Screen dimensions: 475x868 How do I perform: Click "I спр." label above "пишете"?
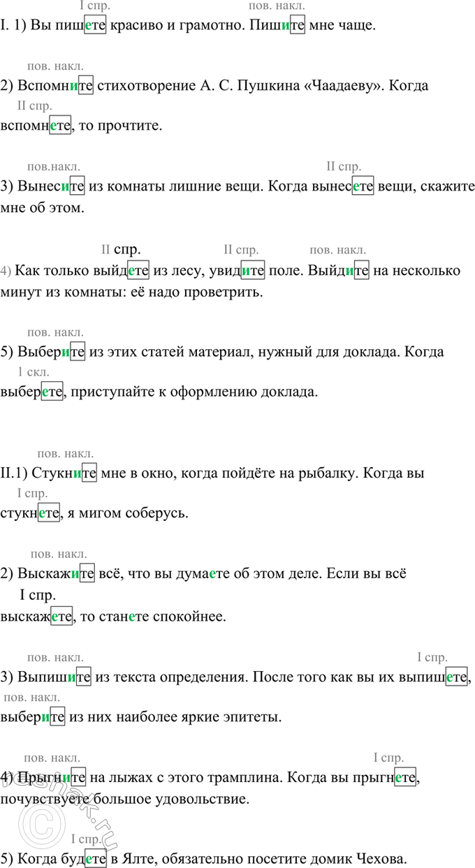96,7
